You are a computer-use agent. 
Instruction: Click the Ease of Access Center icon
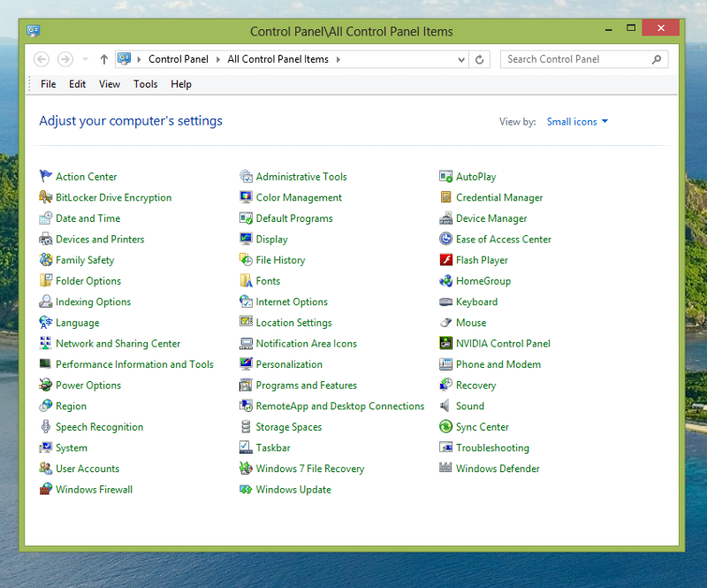click(x=445, y=239)
